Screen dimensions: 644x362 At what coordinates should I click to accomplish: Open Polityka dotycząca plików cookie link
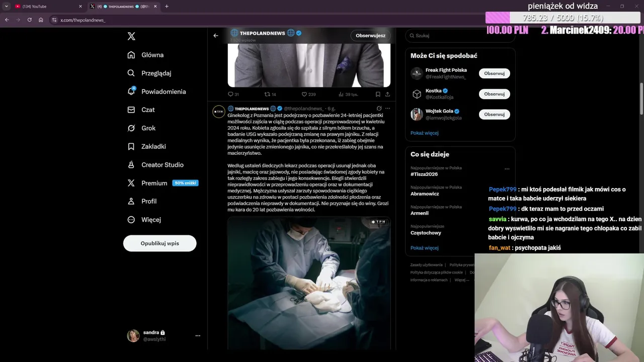(436, 273)
